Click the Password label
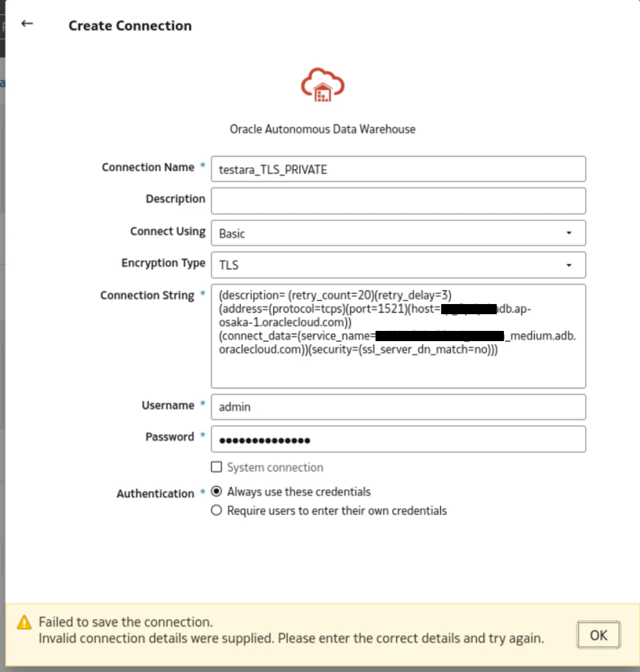 click(x=170, y=437)
